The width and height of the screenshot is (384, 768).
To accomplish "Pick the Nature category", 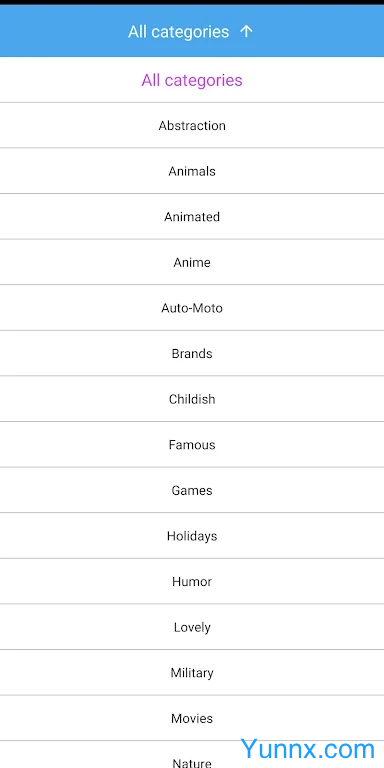I will pos(192,762).
